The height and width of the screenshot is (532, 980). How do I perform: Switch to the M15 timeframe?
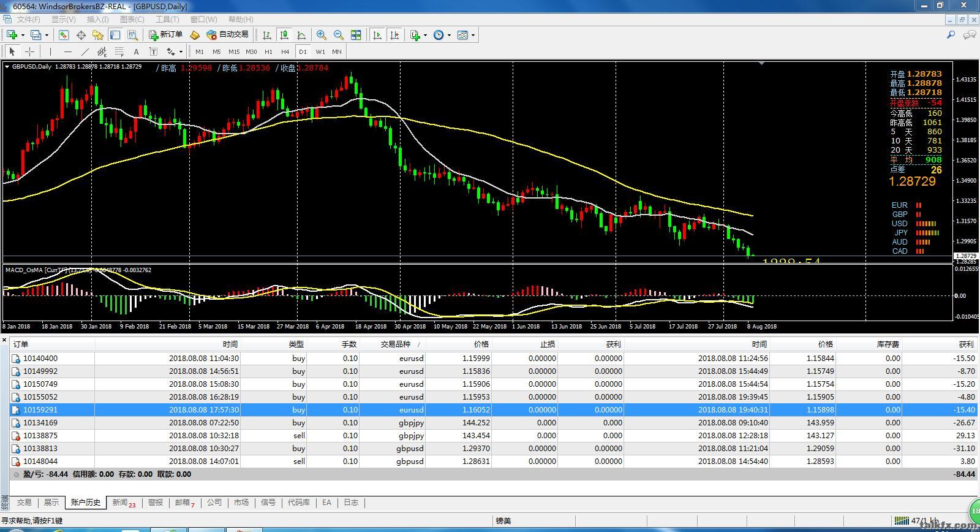click(x=234, y=51)
